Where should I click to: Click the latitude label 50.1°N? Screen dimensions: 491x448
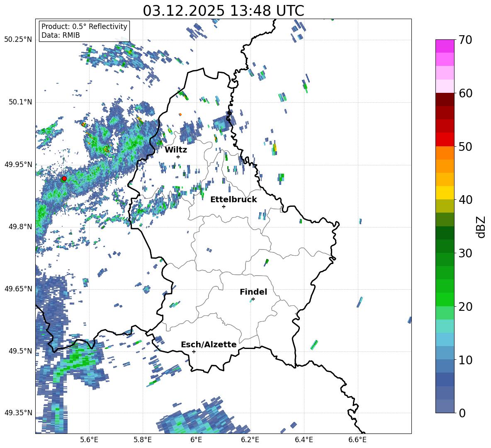coord(20,102)
